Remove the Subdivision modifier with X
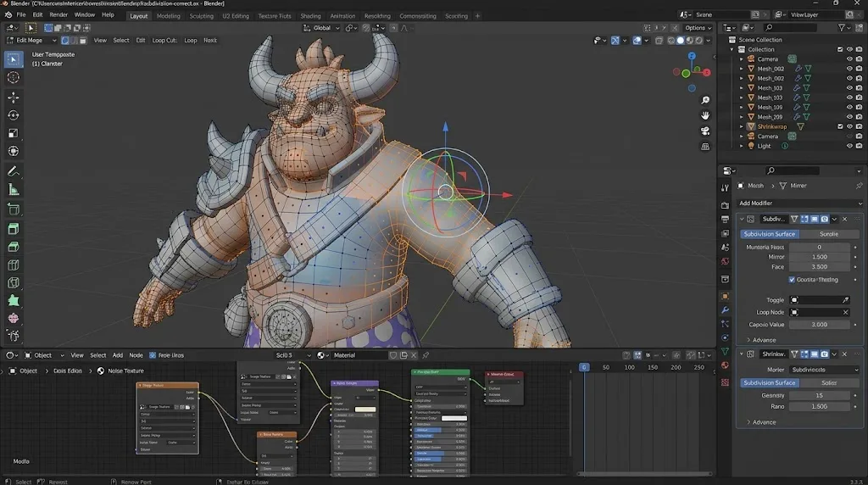868x485 pixels. tap(845, 220)
